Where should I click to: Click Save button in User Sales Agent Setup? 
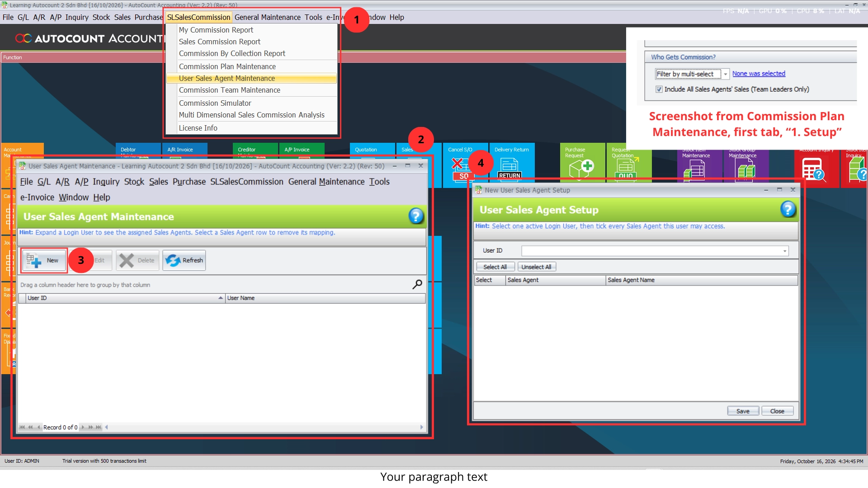(743, 411)
